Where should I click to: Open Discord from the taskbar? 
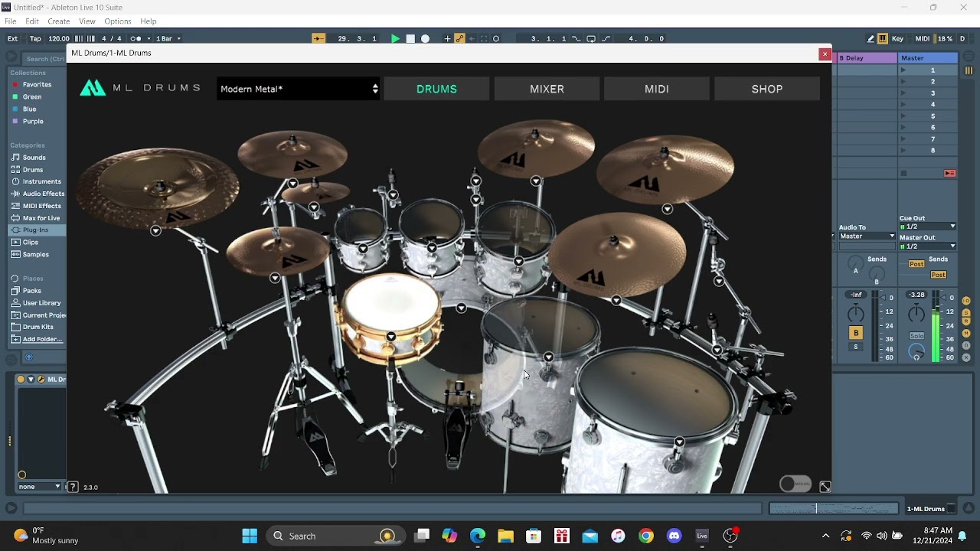tap(674, 536)
